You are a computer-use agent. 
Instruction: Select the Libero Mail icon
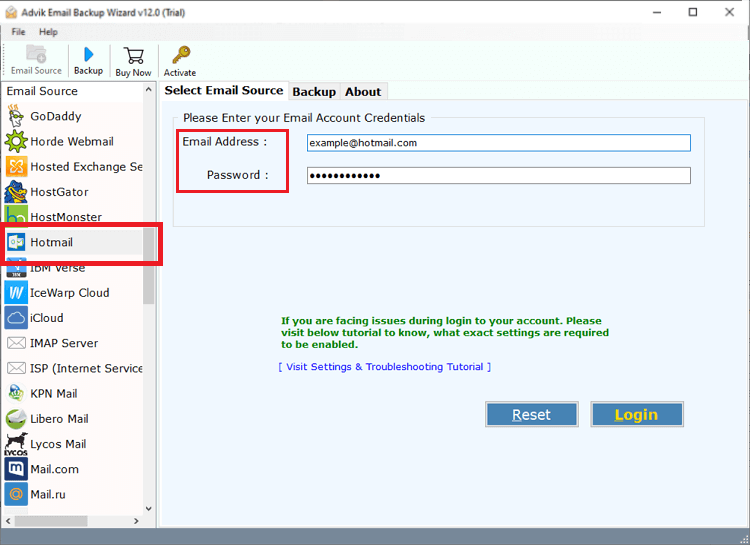coord(15,419)
